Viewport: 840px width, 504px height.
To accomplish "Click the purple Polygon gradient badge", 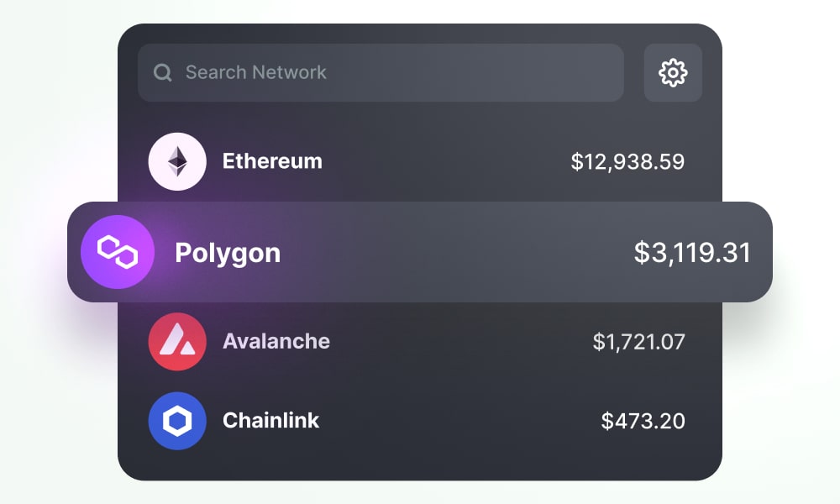I will click(117, 251).
